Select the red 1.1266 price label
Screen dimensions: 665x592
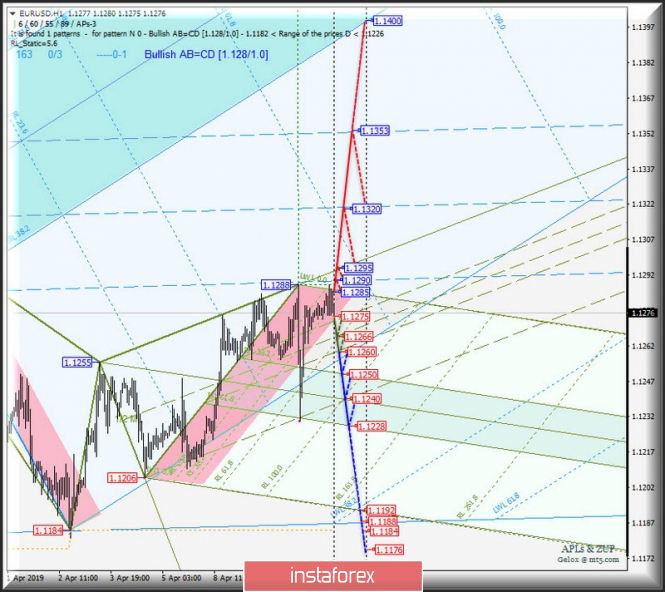click(359, 337)
